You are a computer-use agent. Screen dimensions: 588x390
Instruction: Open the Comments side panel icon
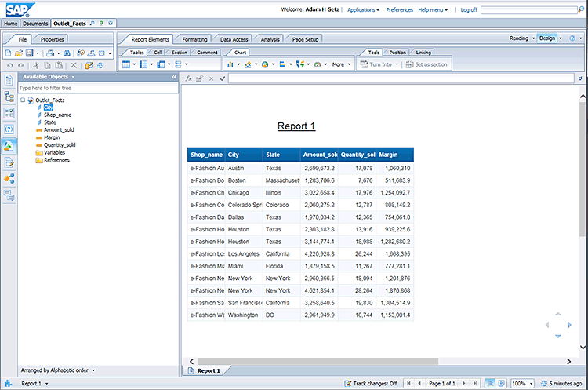click(9, 195)
